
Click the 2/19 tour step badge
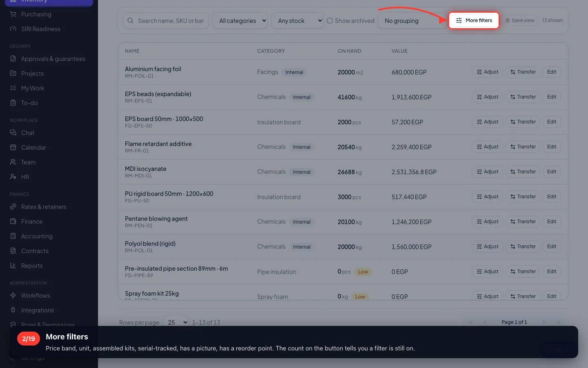coord(29,339)
